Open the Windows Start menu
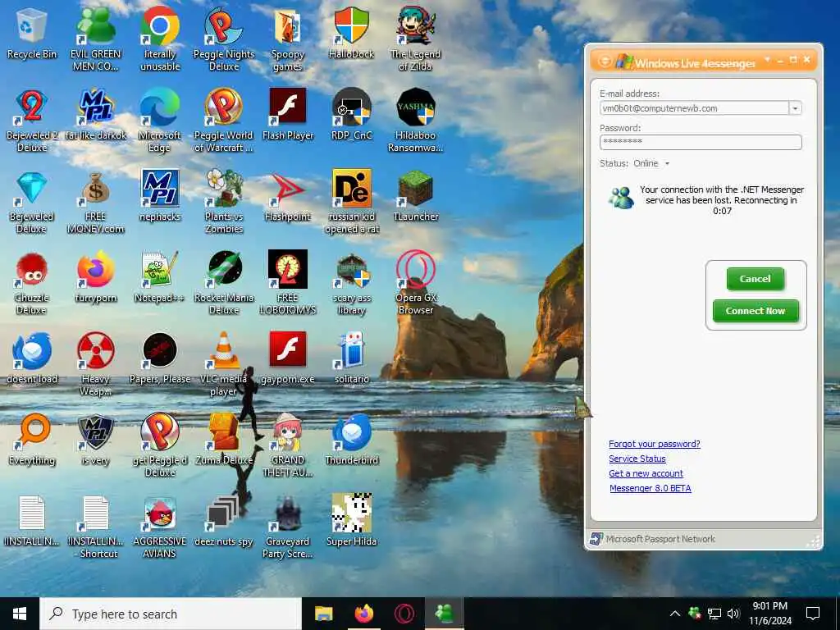This screenshot has height=630, width=840. point(20,614)
